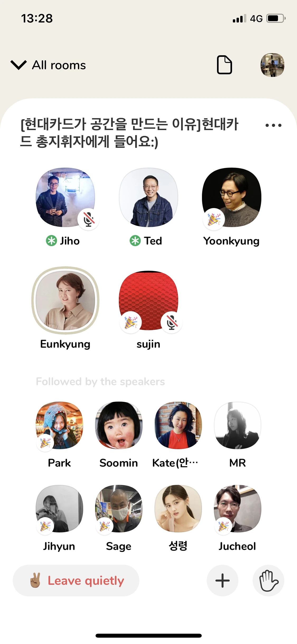The height and width of the screenshot is (644, 297).
Task: Open sujin's red avatar profile
Action: click(x=149, y=300)
